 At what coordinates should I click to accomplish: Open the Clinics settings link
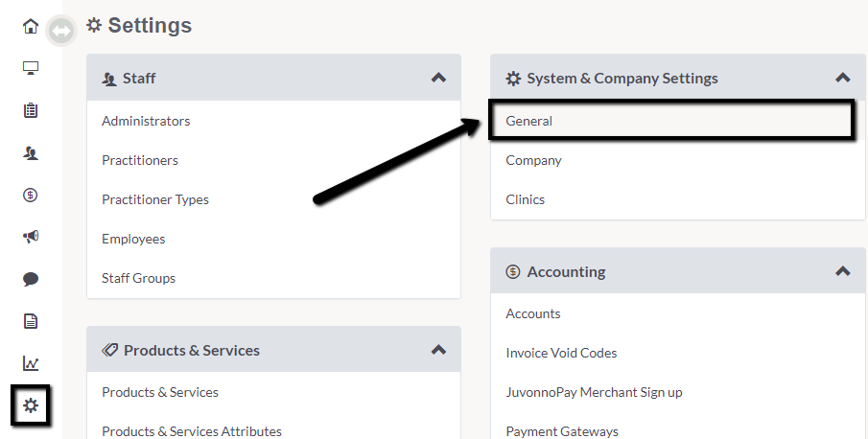click(x=525, y=199)
